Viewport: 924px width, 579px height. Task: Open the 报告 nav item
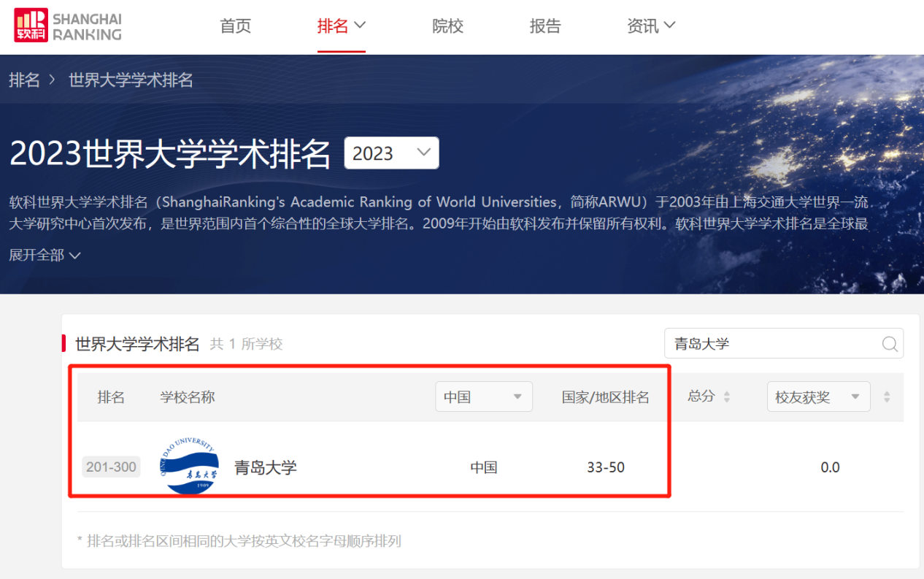tap(545, 26)
